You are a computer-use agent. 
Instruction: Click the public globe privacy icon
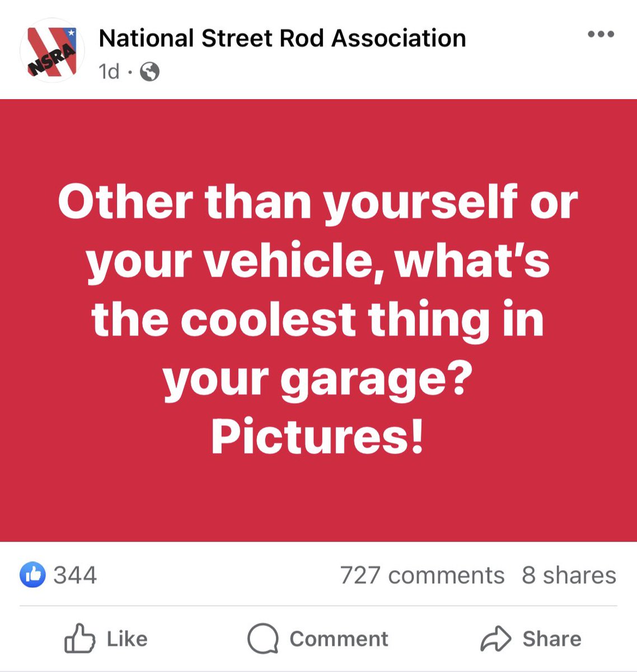click(149, 72)
